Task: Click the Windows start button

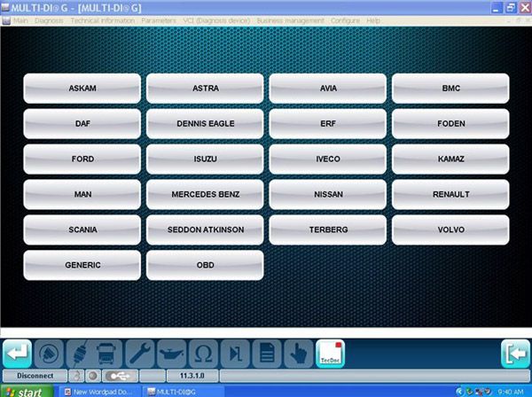Action: pos(29,391)
